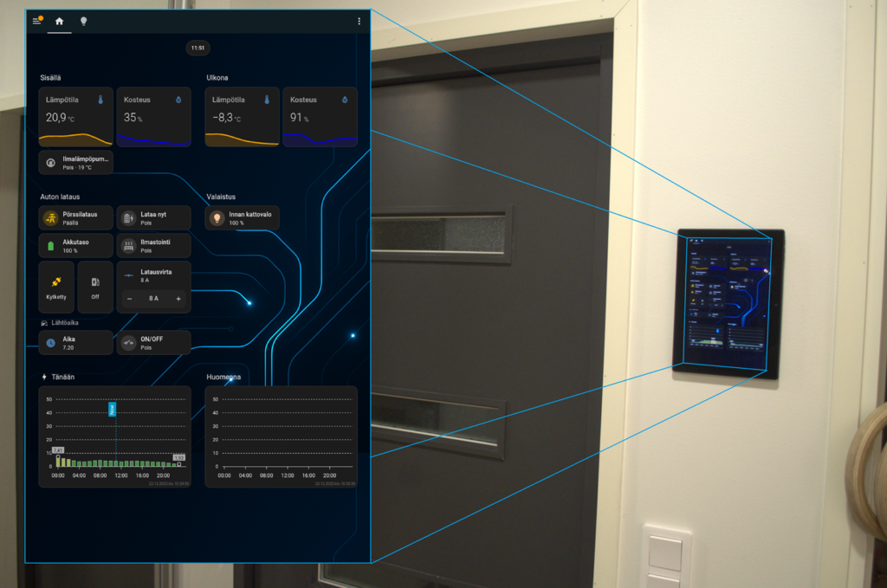The height and width of the screenshot is (588, 887).
Task: Switch to the home dashboard tab
Action: point(60,21)
